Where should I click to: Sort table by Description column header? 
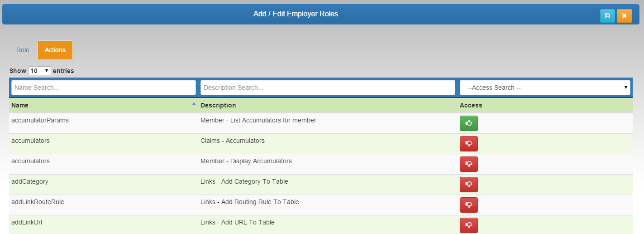click(x=218, y=105)
